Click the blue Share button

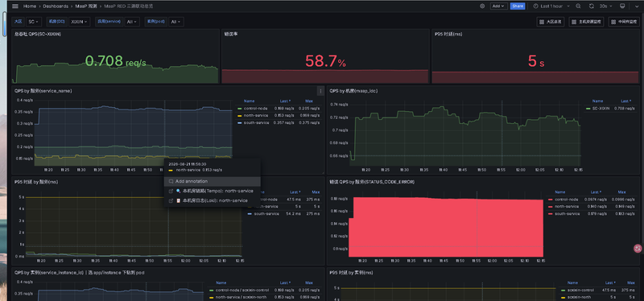click(x=518, y=6)
